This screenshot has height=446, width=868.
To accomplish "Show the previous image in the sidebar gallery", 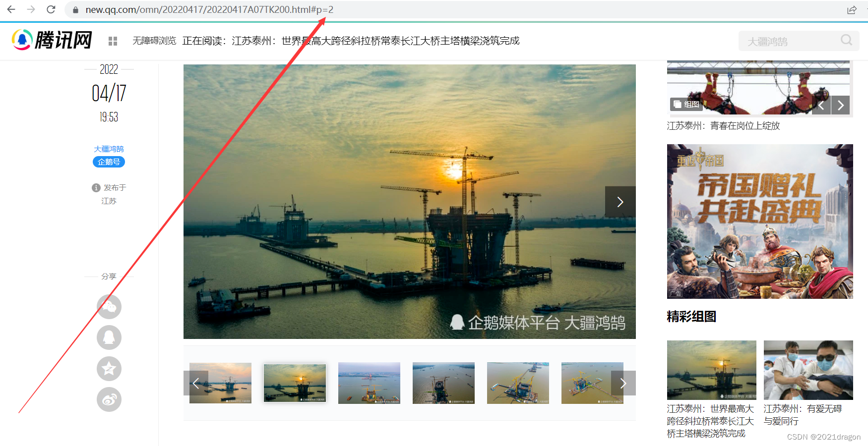I will [x=821, y=105].
